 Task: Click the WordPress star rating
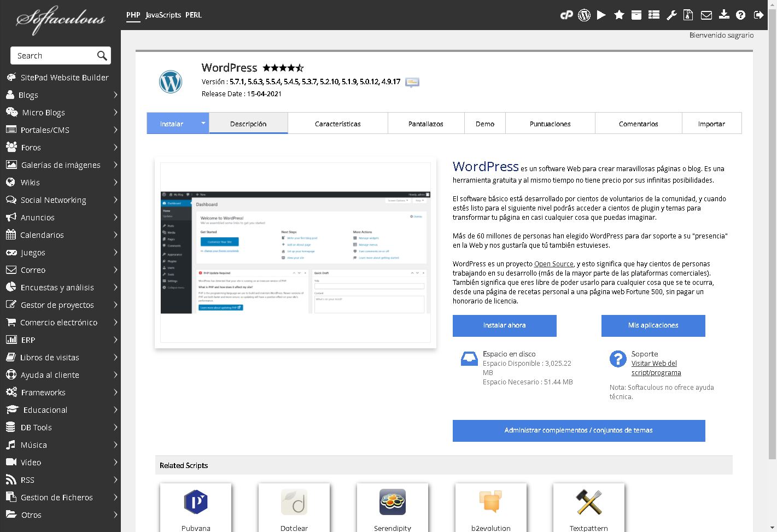click(x=283, y=68)
